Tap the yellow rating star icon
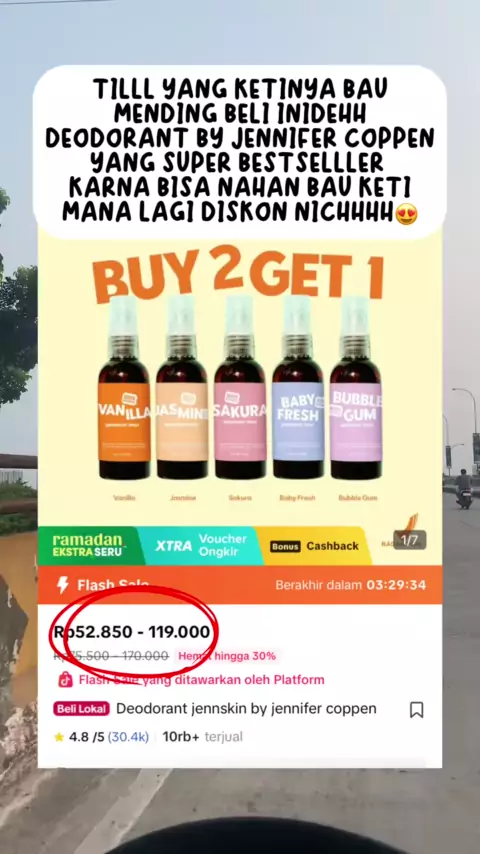Image resolution: width=480 pixels, height=854 pixels. 59,737
